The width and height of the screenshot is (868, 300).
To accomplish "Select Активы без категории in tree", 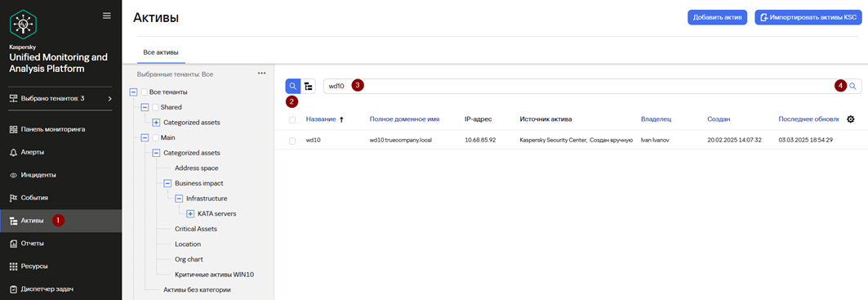I will click(197, 289).
